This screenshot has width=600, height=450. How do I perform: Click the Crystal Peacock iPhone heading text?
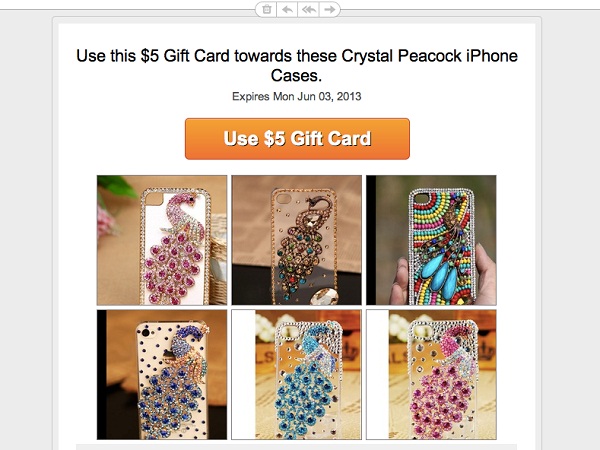coord(429,56)
